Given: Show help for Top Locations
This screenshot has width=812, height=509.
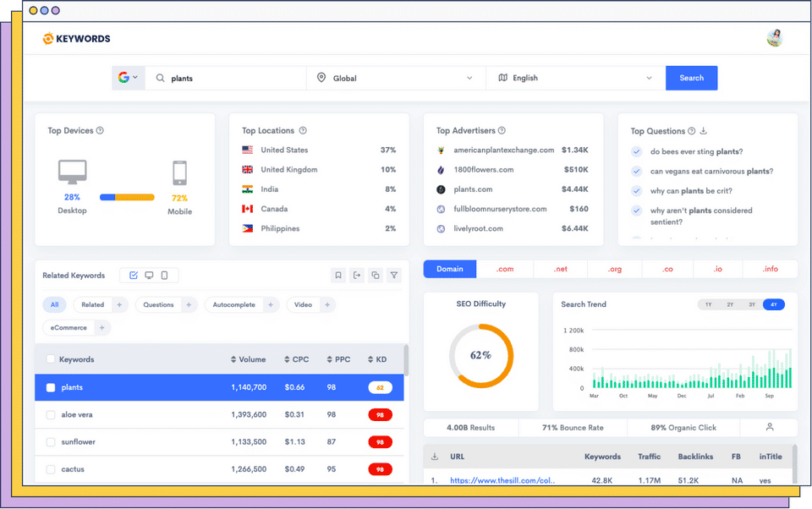Looking at the screenshot, I should click(x=303, y=130).
